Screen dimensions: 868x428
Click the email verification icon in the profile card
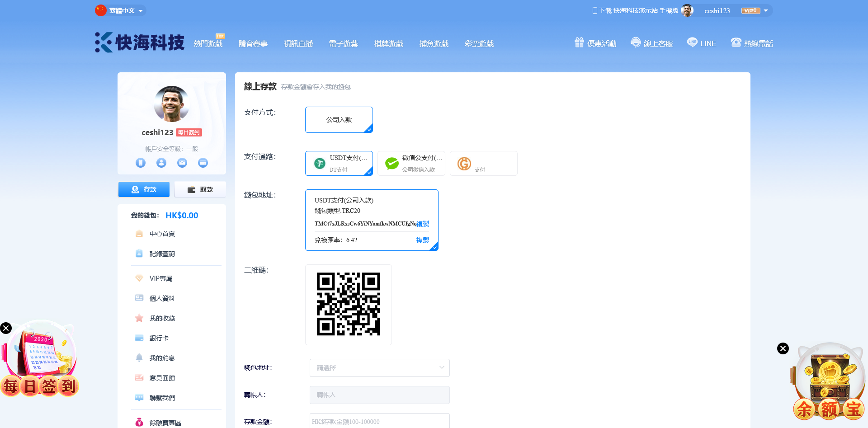(182, 163)
